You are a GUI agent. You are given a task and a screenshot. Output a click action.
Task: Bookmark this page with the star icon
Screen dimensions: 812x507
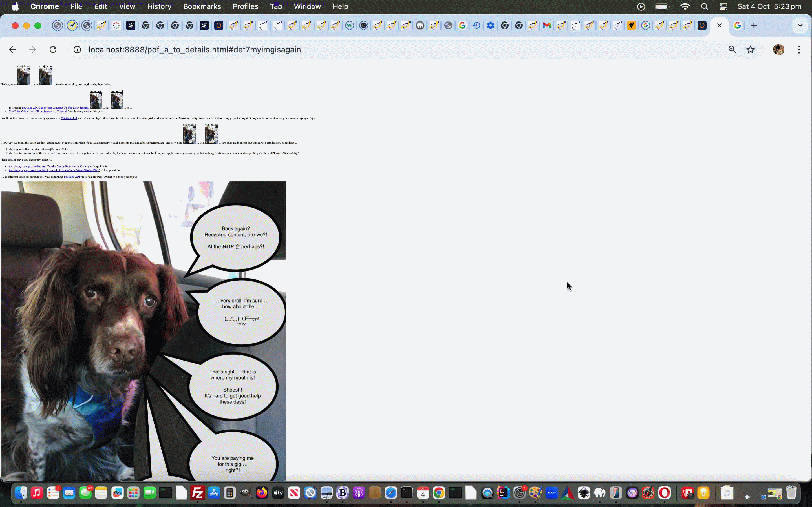coord(750,50)
